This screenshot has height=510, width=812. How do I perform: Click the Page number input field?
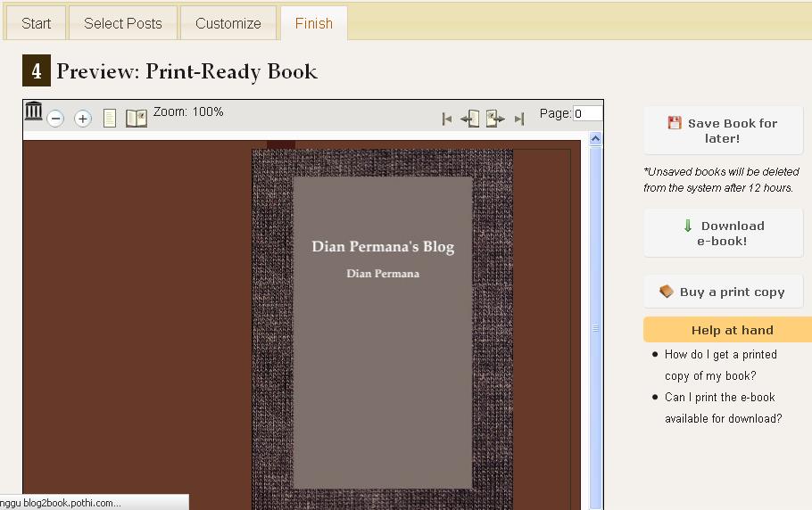tap(588, 113)
